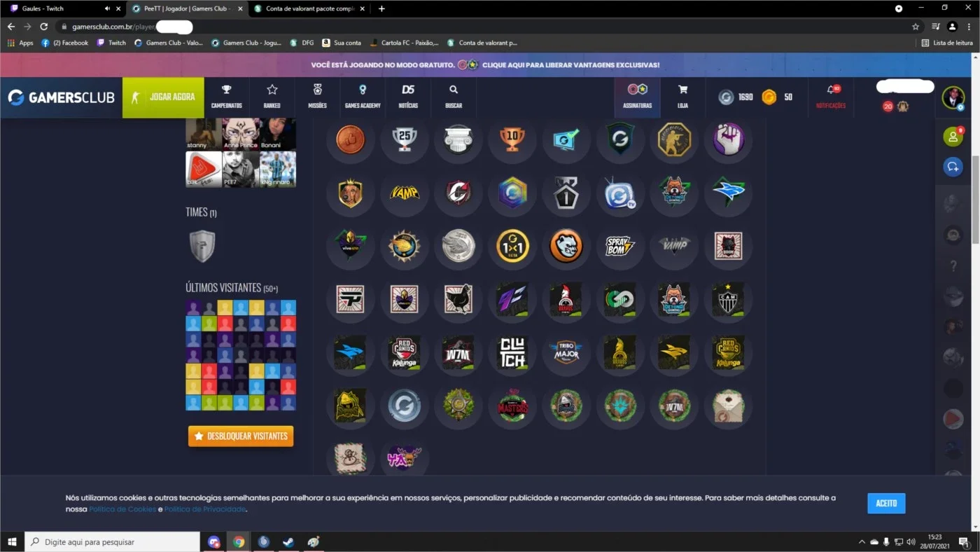Bookmark this page with the star icon
This screenshot has width=980, height=552.
[x=916, y=27]
